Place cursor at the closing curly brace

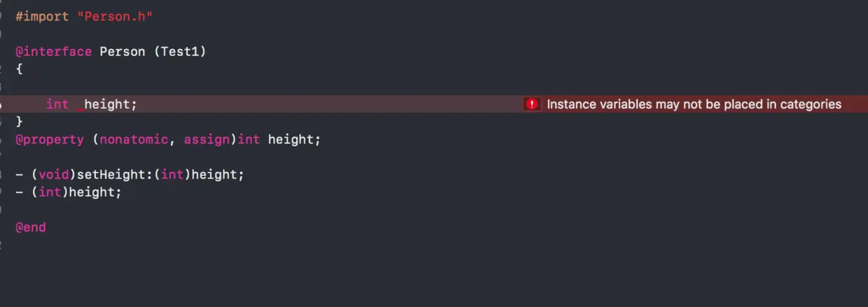(20, 122)
